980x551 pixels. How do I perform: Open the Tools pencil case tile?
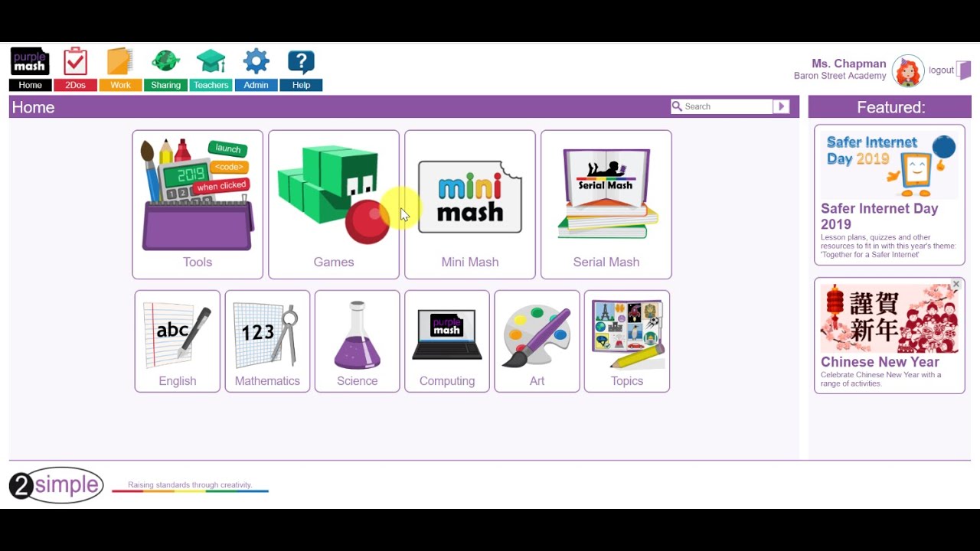[x=198, y=204]
